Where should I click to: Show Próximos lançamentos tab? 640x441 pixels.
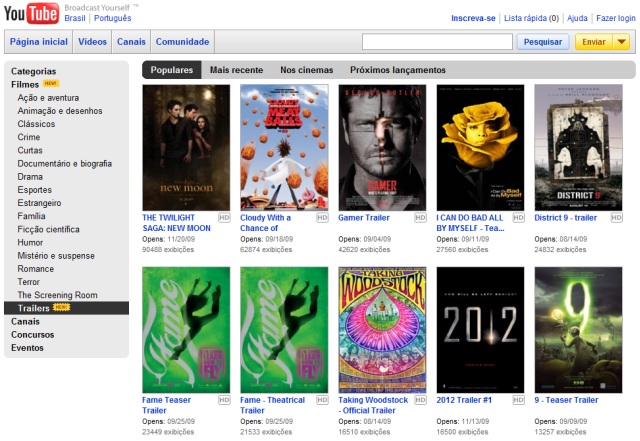tap(398, 70)
